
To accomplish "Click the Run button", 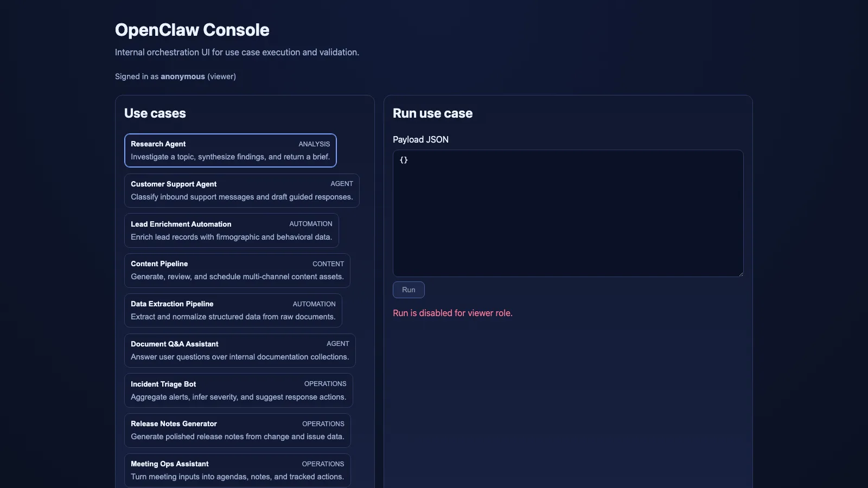I will click(408, 290).
